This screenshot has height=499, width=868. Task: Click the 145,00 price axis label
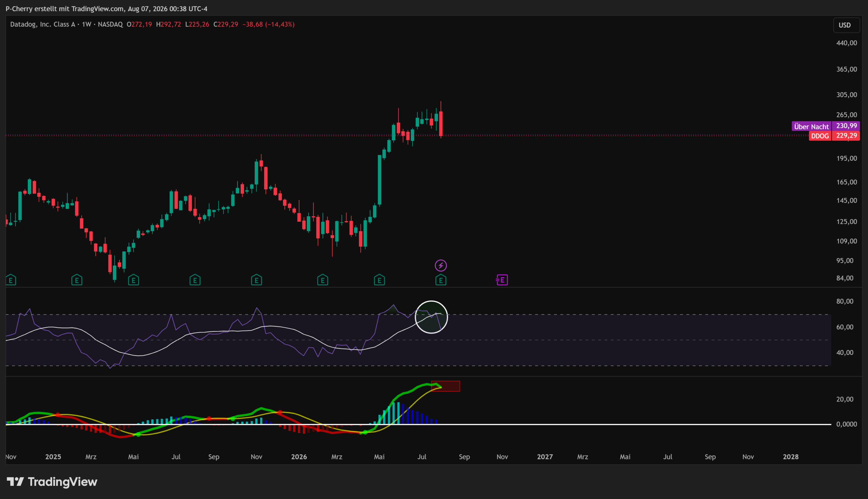846,200
